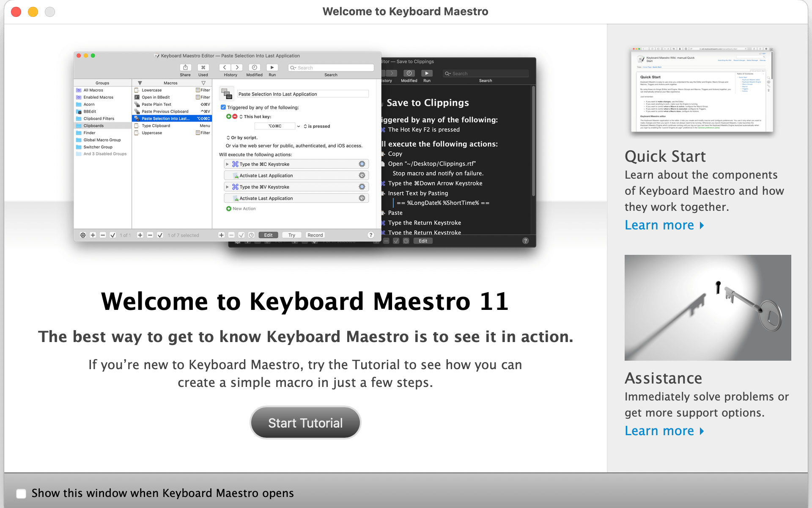The width and height of the screenshot is (812, 508).
Task: Click gear icon on Type the ⌘V Keystroke action
Action: [362, 187]
